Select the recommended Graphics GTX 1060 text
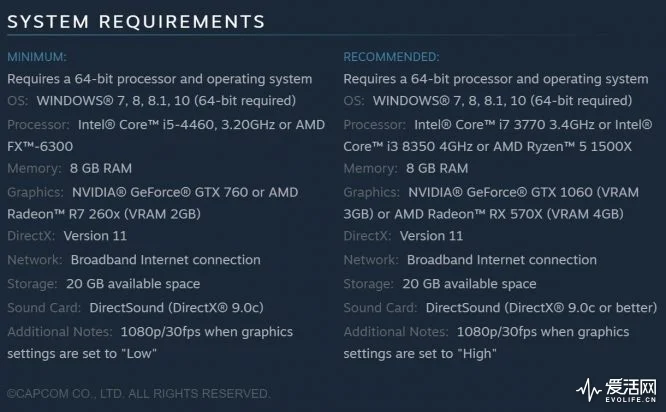The height and width of the screenshot is (412, 666). (523, 192)
